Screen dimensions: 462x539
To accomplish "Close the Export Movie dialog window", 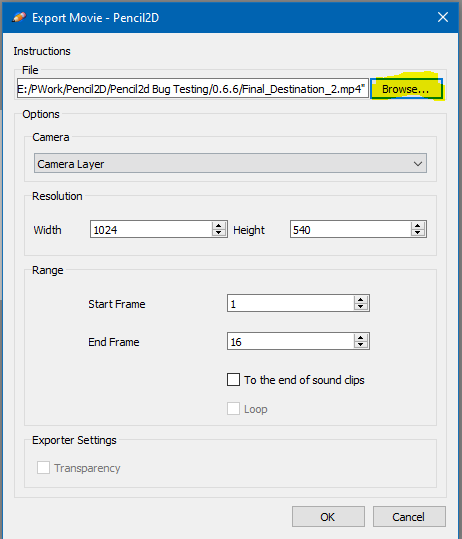I will coord(443,17).
